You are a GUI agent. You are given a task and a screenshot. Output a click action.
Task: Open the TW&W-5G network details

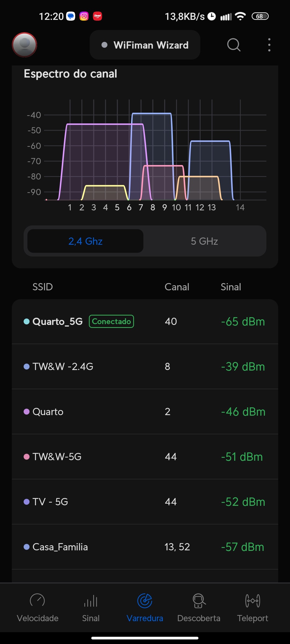click(145, 457)
